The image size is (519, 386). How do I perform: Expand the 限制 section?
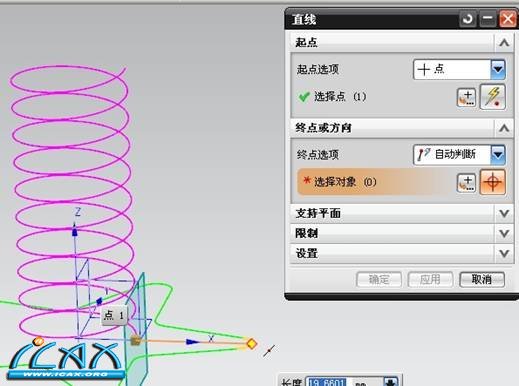point(504,233)
